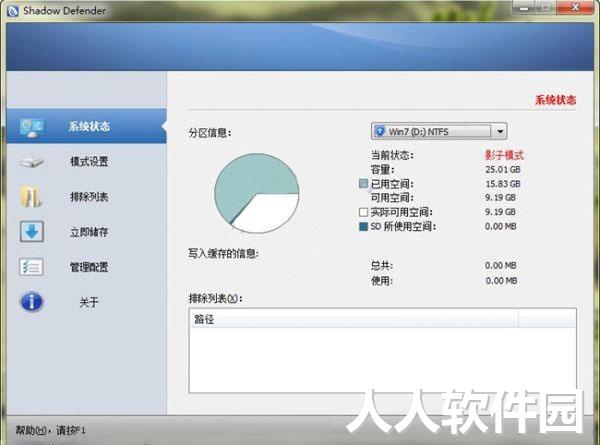Click the 9.19 GB value next to 可用空间
Image resolution: width=600 pixels, height=445 pixels.
coord(501,198)
